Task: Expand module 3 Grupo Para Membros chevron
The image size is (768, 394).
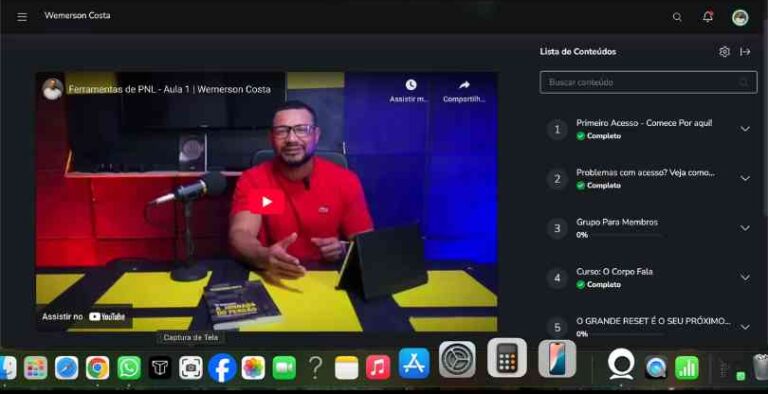Action: 745,228
